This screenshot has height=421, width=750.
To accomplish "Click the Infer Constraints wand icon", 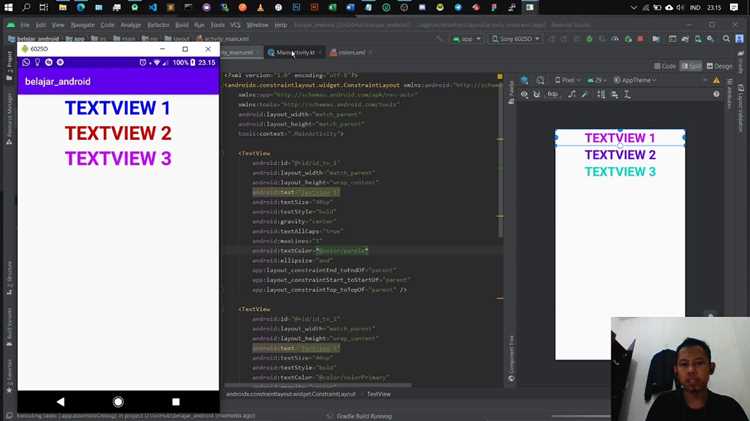I will pos(585,94).
